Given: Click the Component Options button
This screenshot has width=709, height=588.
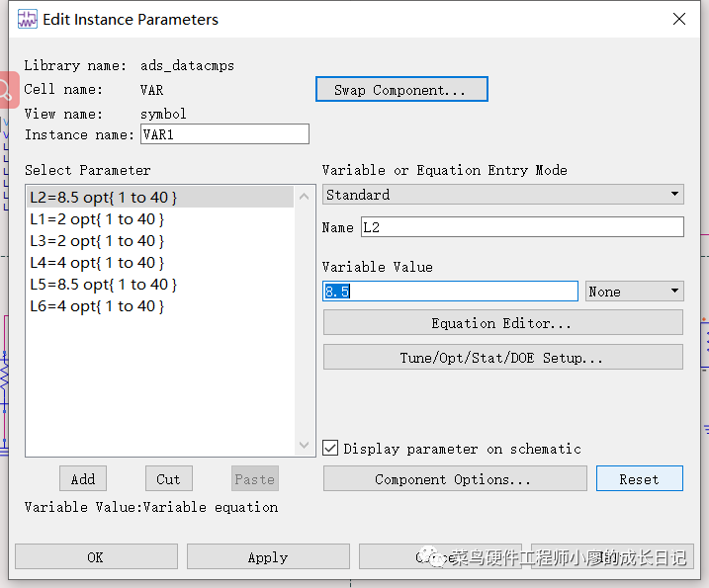Looking at the screenshot, I should coord(453,479).
